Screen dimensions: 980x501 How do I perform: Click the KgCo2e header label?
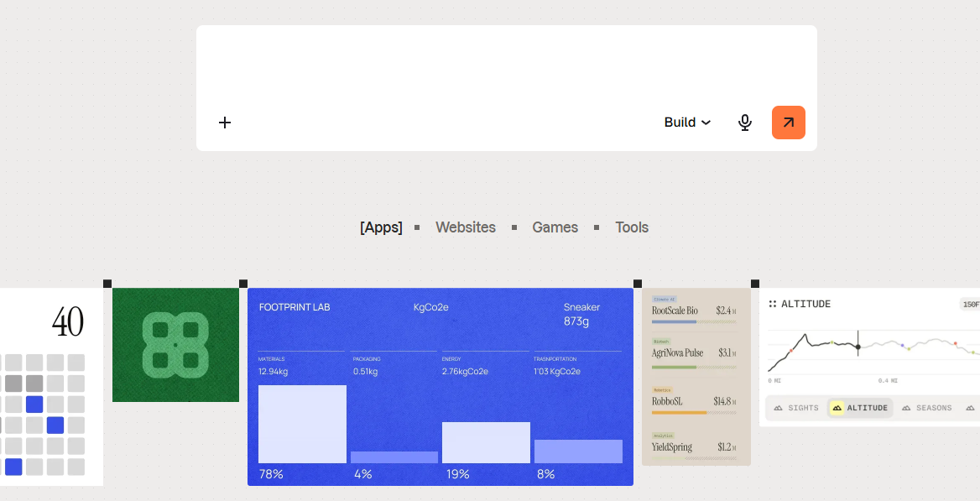[x=430, y=307]
